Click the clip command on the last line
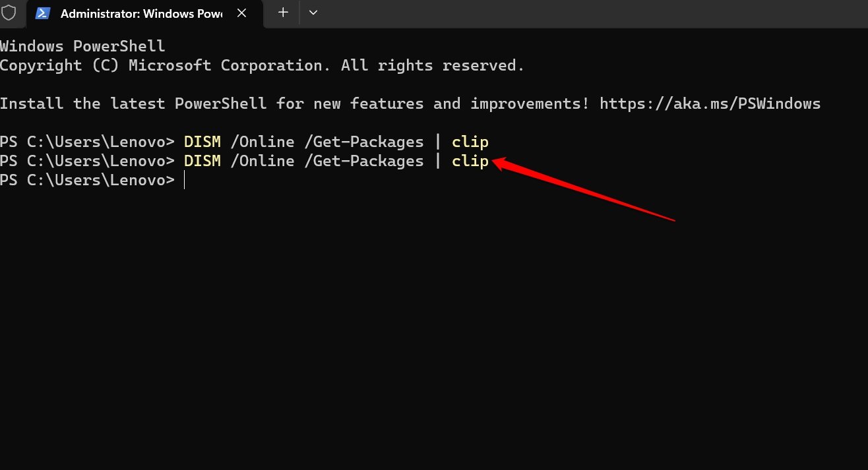868x470 pixels. coord(470,160)
